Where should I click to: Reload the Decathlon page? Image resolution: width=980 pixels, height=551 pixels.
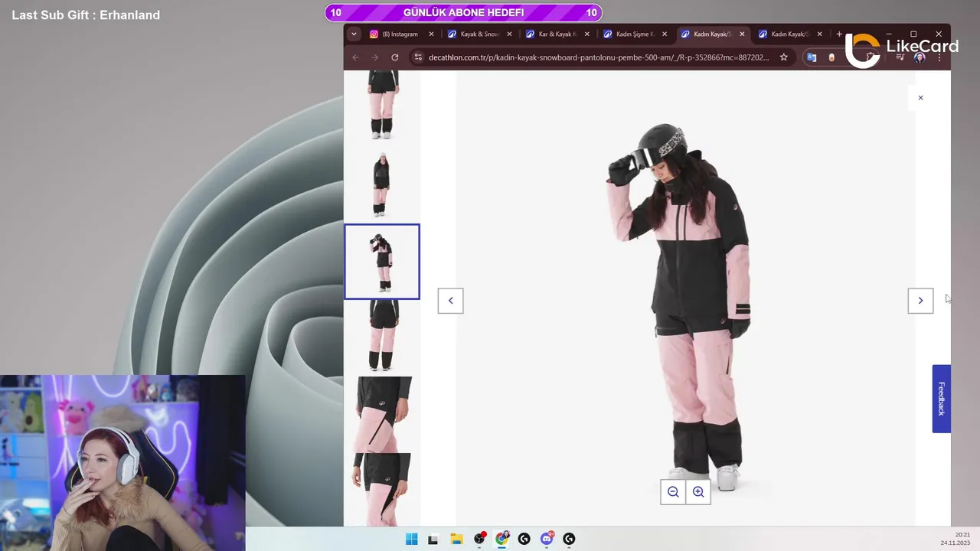point(394,57)
